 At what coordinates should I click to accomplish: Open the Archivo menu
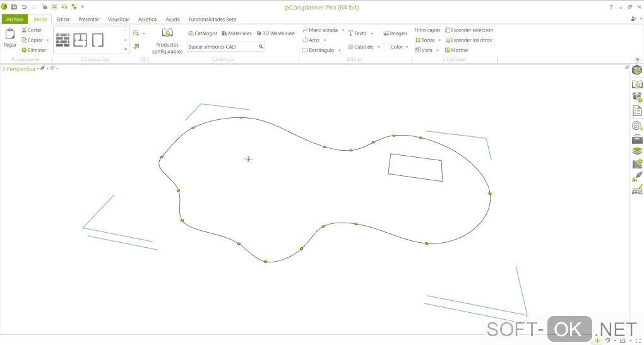(15, 20)
